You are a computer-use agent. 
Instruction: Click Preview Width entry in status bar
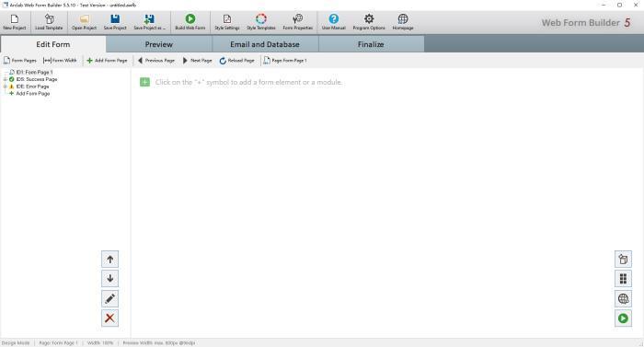(159, 343)
